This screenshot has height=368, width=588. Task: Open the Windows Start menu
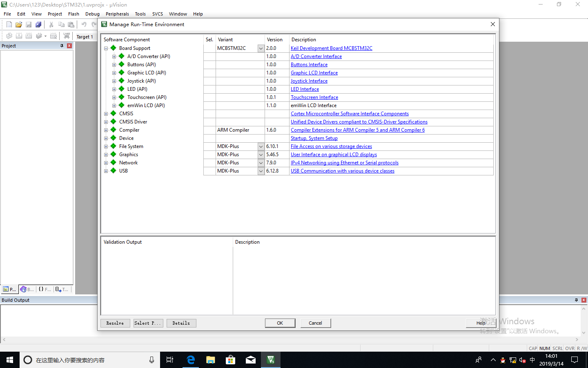(10, 360)
